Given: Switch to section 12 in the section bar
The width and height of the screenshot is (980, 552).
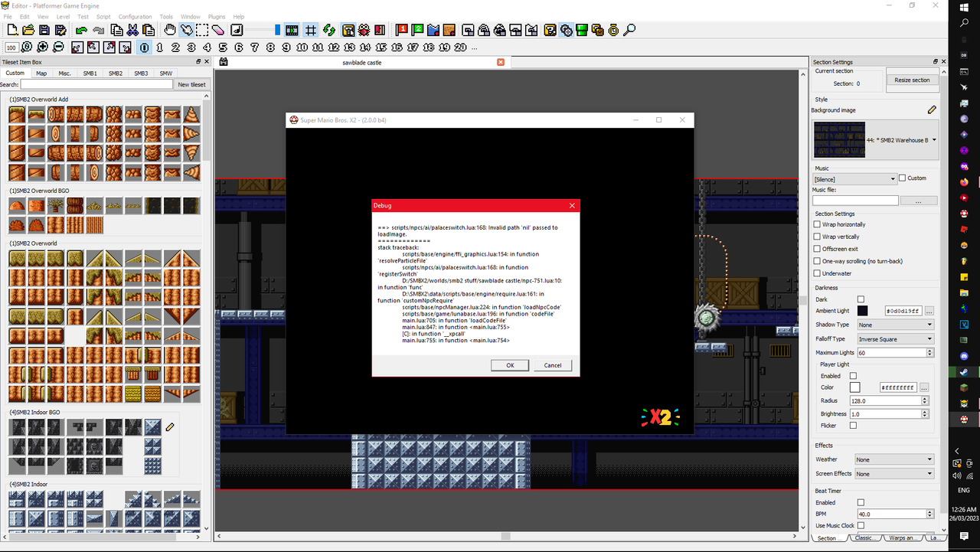Looking at the screenshot, I should tap(333, 47).
